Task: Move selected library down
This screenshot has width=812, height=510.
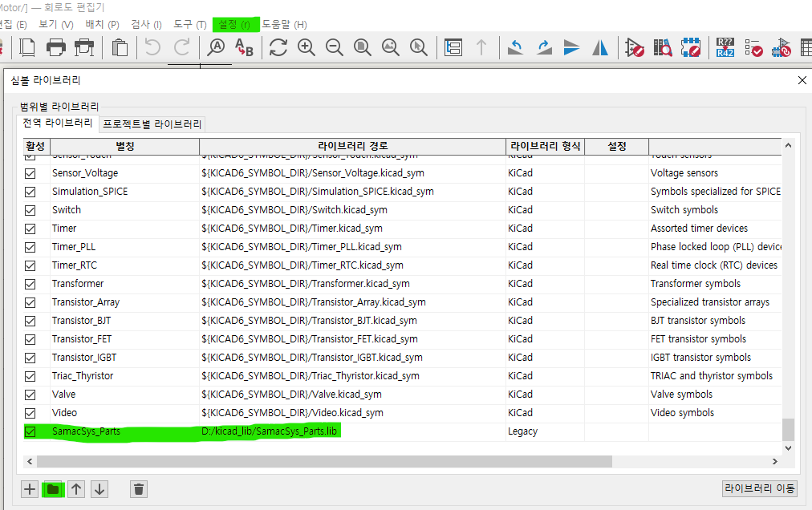Action: (99, 489)
